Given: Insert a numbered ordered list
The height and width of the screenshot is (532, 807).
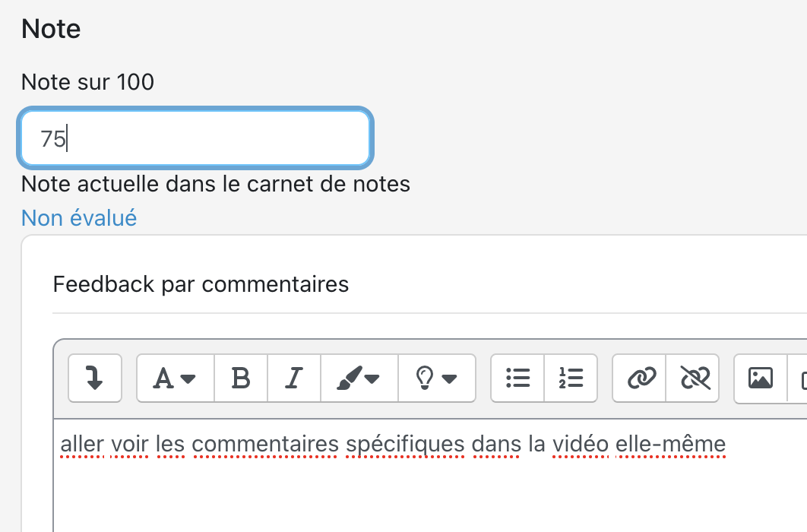Looking at the screenshot, I should pos(571,378).
